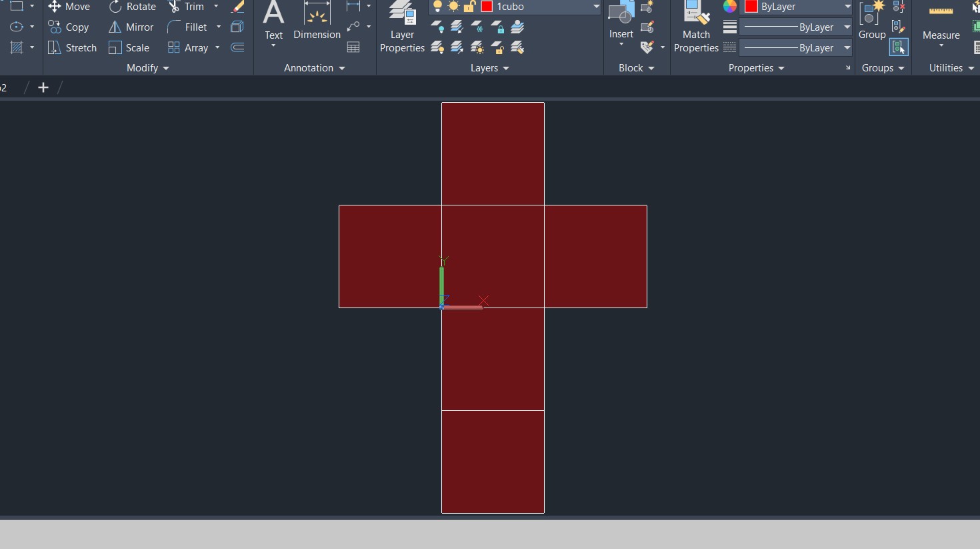980x549 pixels.
Task: Open the object color ByLayer dropdown
Action: coord(847,7)
